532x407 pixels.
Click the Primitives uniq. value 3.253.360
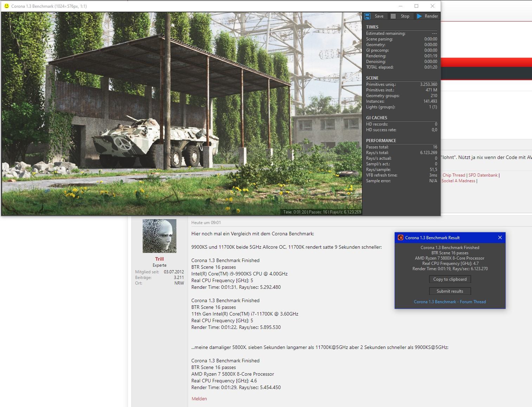pos(429,84)
